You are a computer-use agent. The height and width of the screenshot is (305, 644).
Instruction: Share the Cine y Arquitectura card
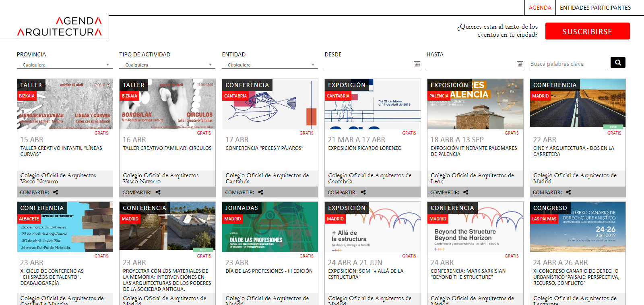pos(569,192)
